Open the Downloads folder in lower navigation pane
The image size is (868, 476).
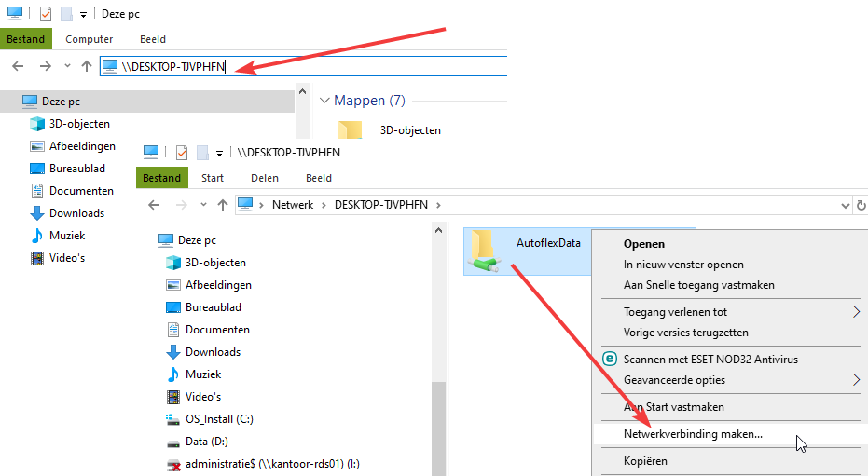tap(213, 352)
